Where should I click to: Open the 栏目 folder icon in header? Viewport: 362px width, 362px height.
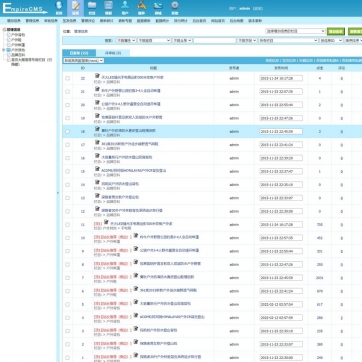click(92, 8)
